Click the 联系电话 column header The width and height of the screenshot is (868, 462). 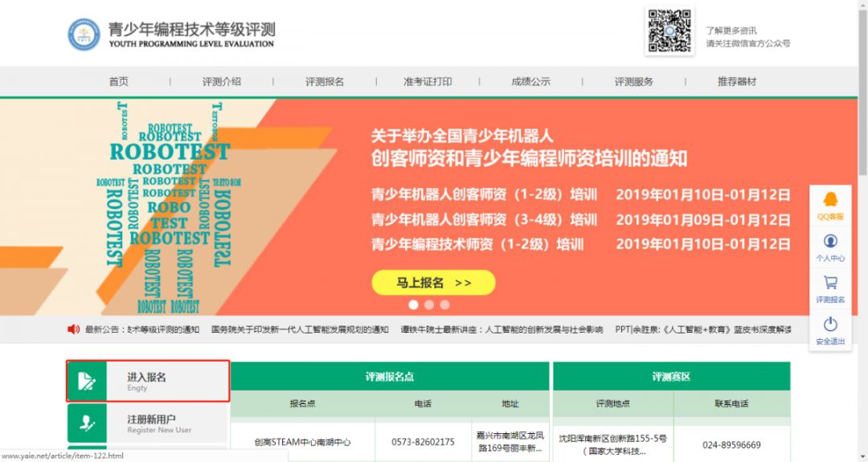(732, 404)
